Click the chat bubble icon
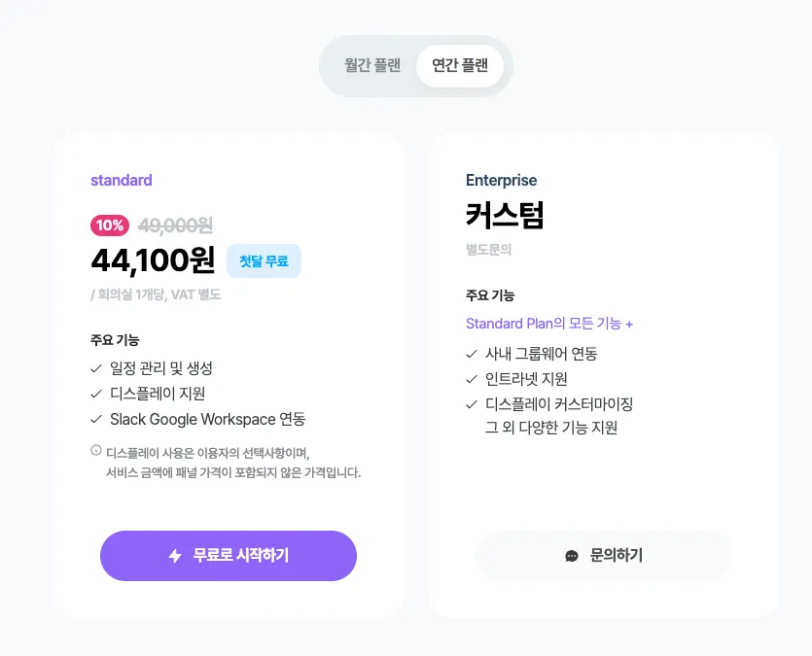 572,556
